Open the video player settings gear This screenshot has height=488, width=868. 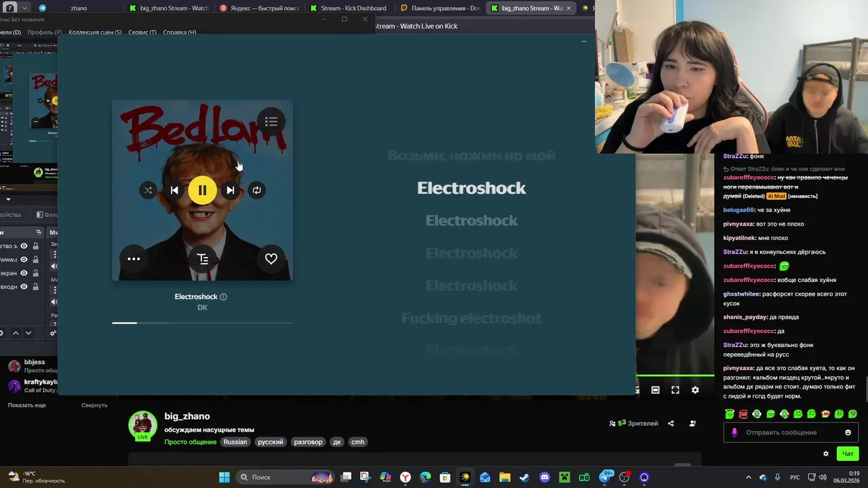coord(695,390)
